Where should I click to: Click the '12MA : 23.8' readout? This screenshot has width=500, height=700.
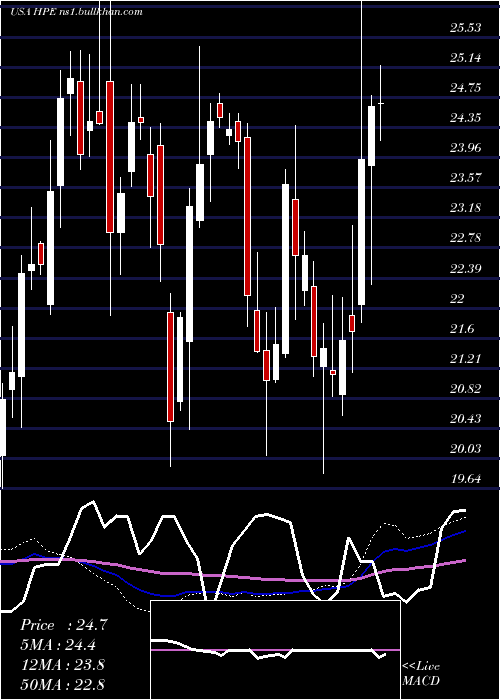[63, 665]
